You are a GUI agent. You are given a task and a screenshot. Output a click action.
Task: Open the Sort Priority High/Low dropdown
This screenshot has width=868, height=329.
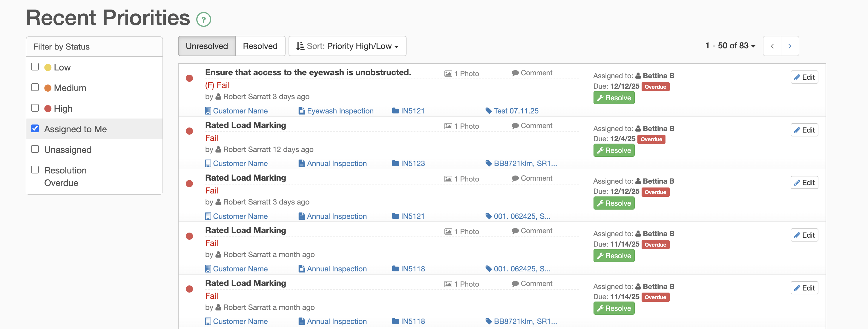pyautogui.click(x=347, y=46)
